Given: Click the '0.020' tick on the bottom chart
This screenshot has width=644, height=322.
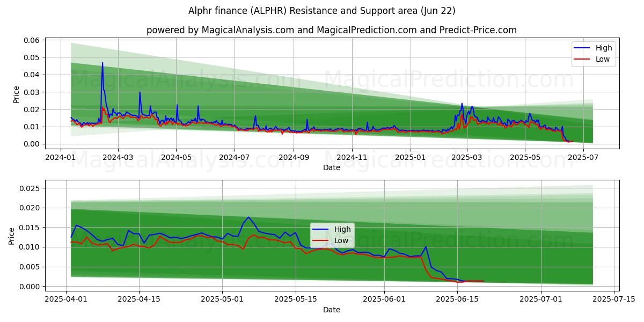Looking at the screenshot, I should 31,208.
